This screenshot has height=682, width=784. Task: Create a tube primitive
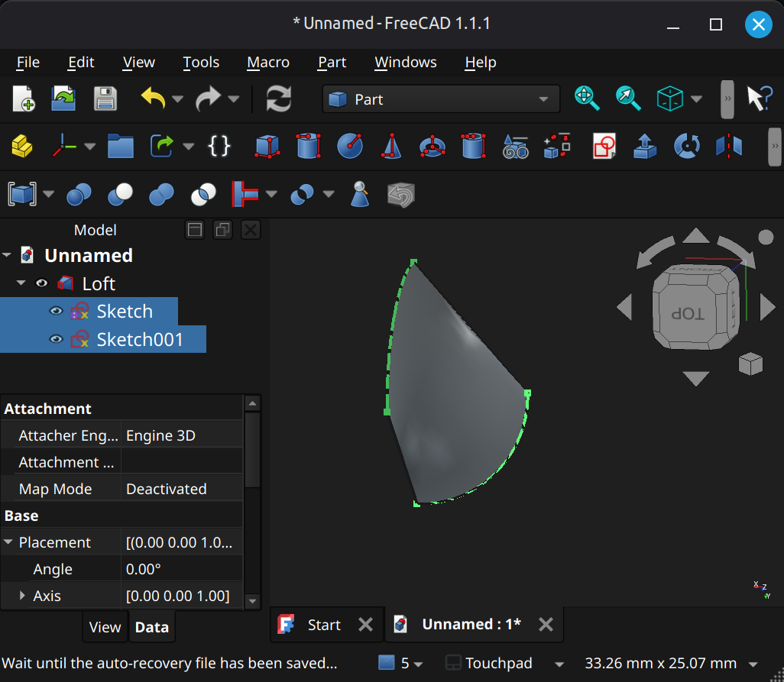click(474, 147)
